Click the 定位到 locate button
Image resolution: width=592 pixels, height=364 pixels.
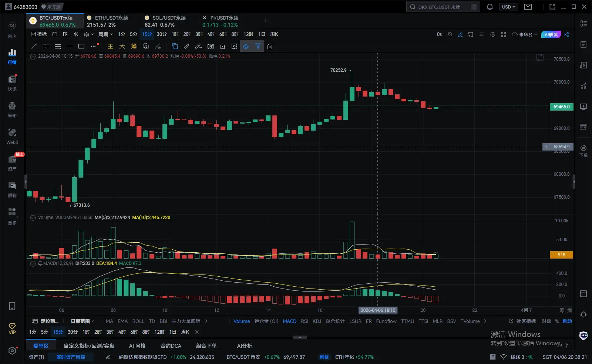46,321
